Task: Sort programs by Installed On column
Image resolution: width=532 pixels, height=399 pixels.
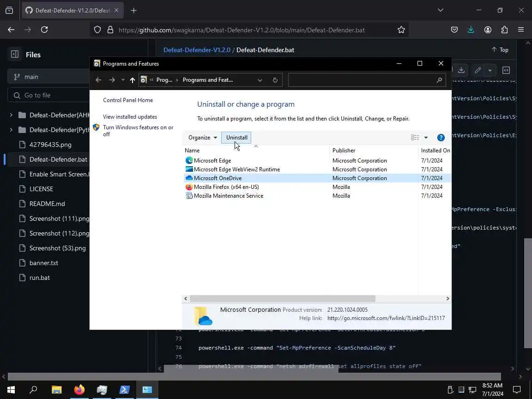Action: [x=435, y=150]
